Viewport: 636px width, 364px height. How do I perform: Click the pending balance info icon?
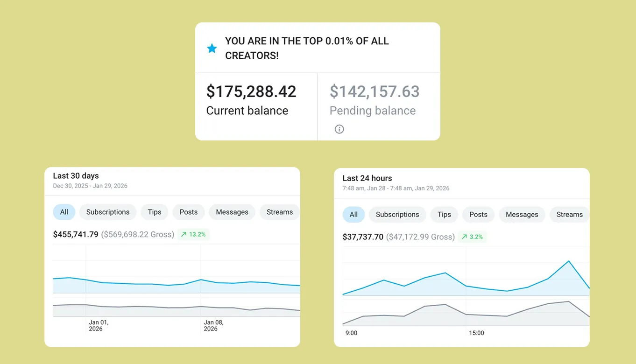coord(339,129)
